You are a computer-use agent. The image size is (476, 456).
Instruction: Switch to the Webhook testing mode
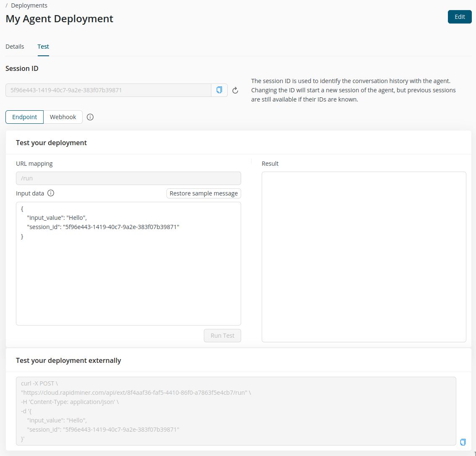coord(63,117)
